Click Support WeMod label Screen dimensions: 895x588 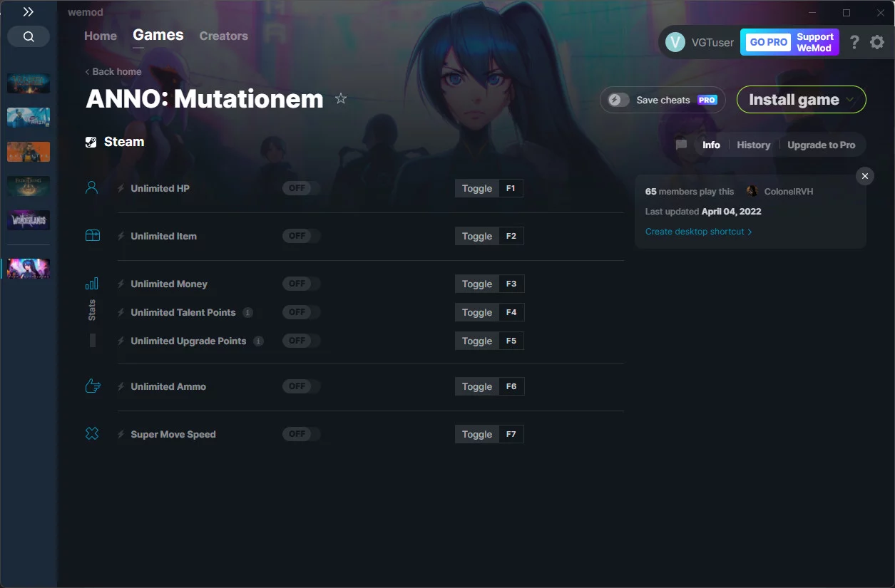(814, 42)
